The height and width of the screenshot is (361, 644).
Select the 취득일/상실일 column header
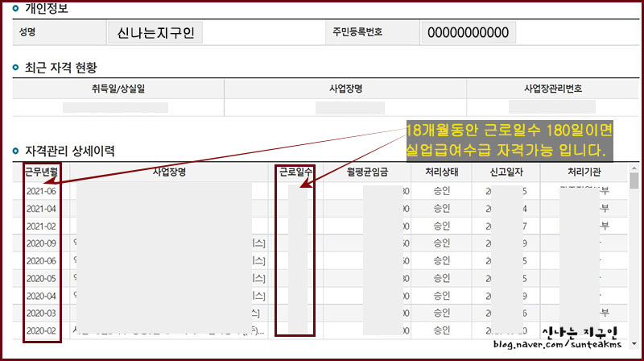pos(118,89)
